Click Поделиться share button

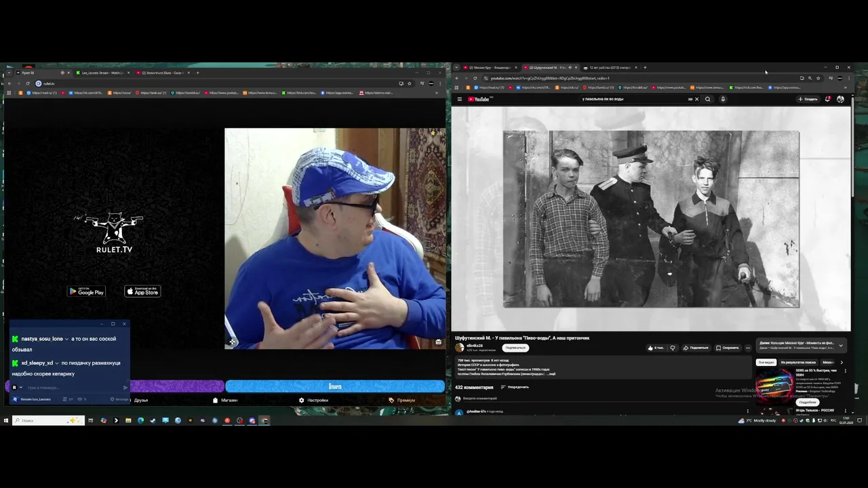click(695, 348)
